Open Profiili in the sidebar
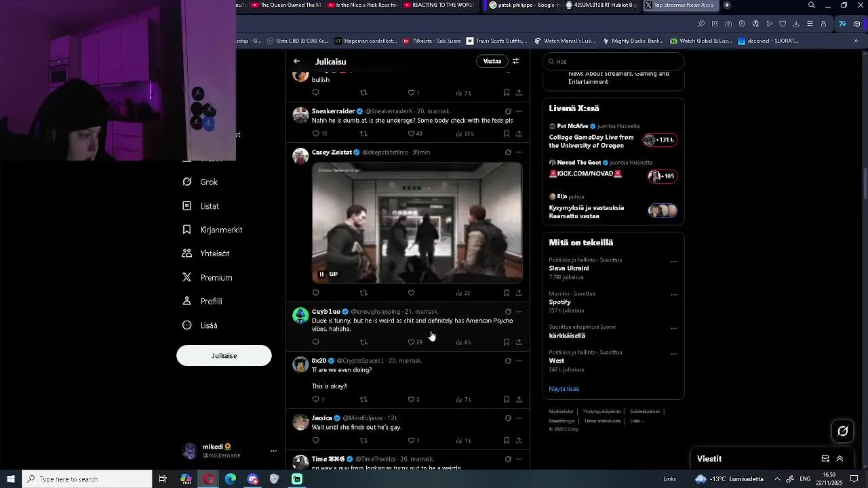 (x=202, y=301)
